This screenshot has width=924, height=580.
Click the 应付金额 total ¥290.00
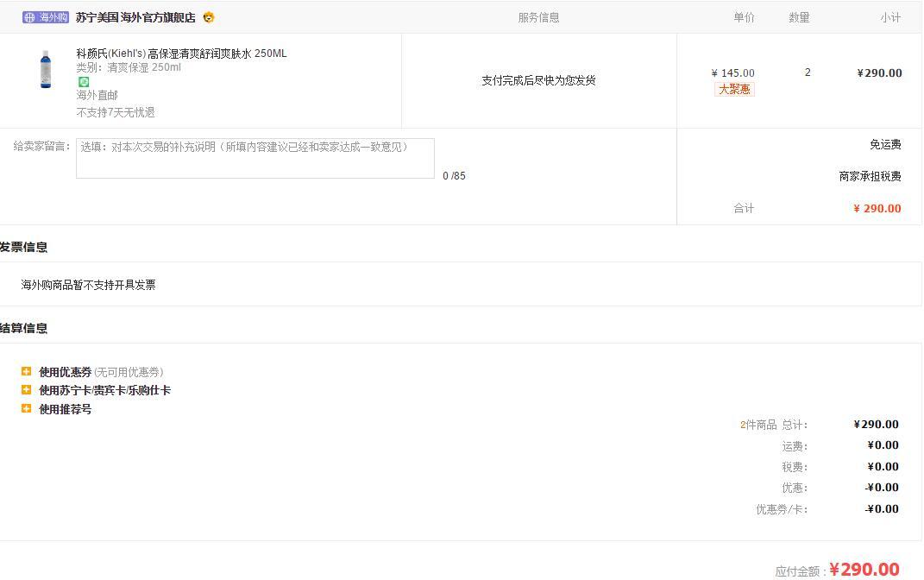coord(864,570)
